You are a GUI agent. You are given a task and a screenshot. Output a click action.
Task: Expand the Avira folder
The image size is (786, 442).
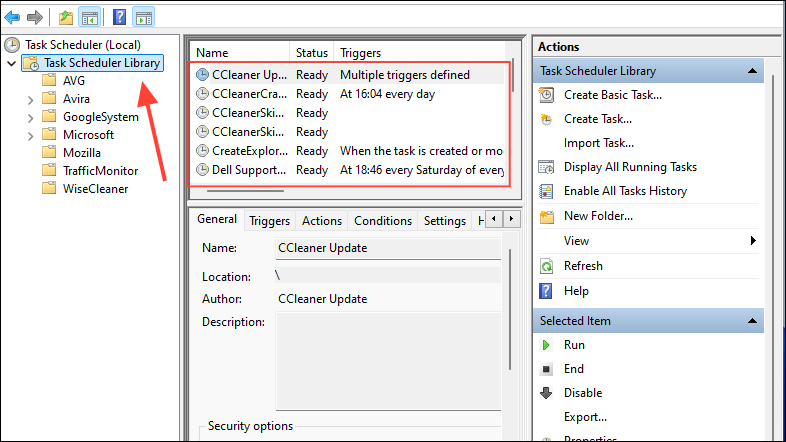pyautogui.click(x=31, y=99)
